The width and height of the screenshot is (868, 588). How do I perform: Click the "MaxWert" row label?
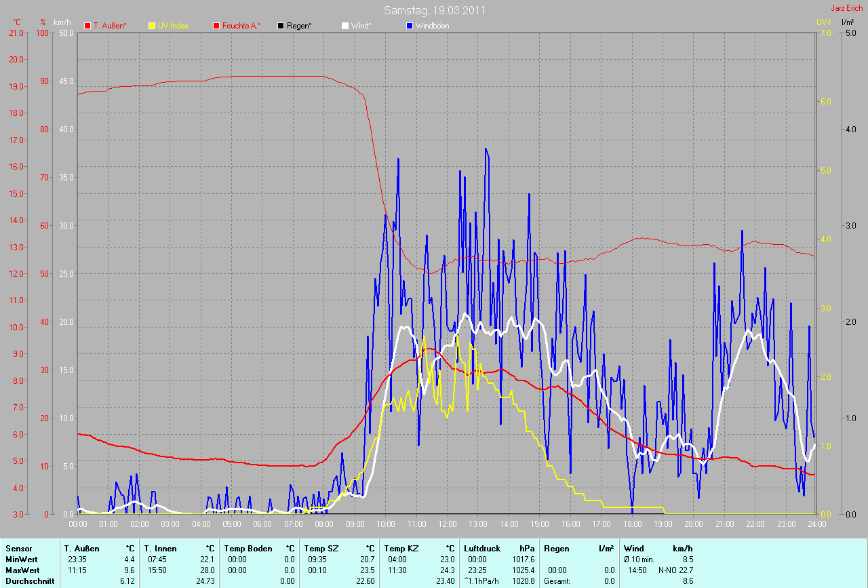click(22, 570)
